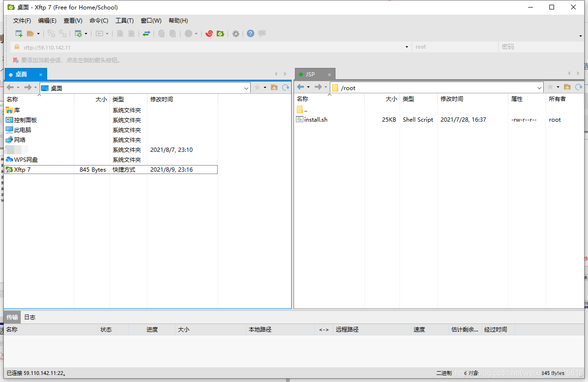
Task: Select 网络 in the local list
Action: coord(16,140)
